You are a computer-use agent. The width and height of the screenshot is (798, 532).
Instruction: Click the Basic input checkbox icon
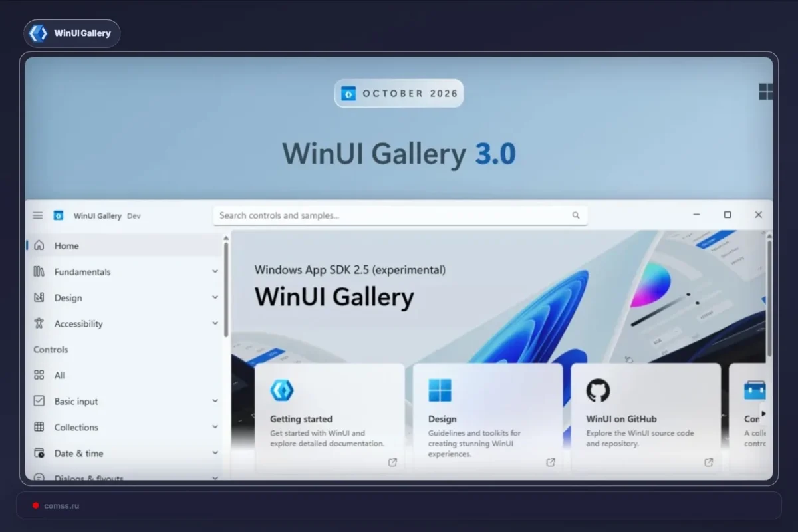tap(39, 401)
